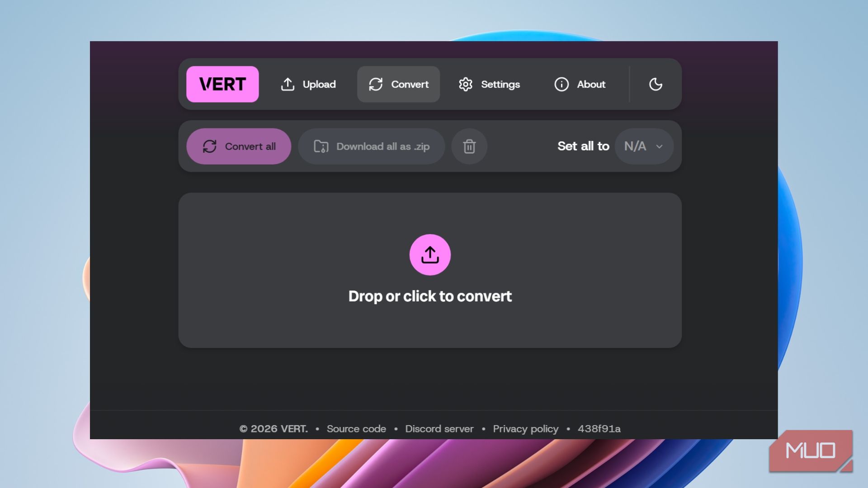Open the Discord server link
868x488 pixels.
coord(439,429)
